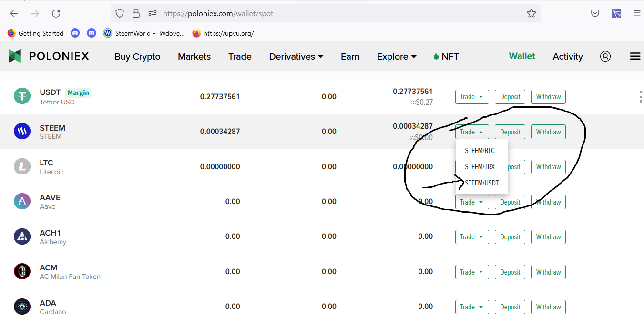Screen dimensions: 644x318
Task: Expand the Trade dropdown for AAVE
Action: pyautogui.click(x=472, y=202)
